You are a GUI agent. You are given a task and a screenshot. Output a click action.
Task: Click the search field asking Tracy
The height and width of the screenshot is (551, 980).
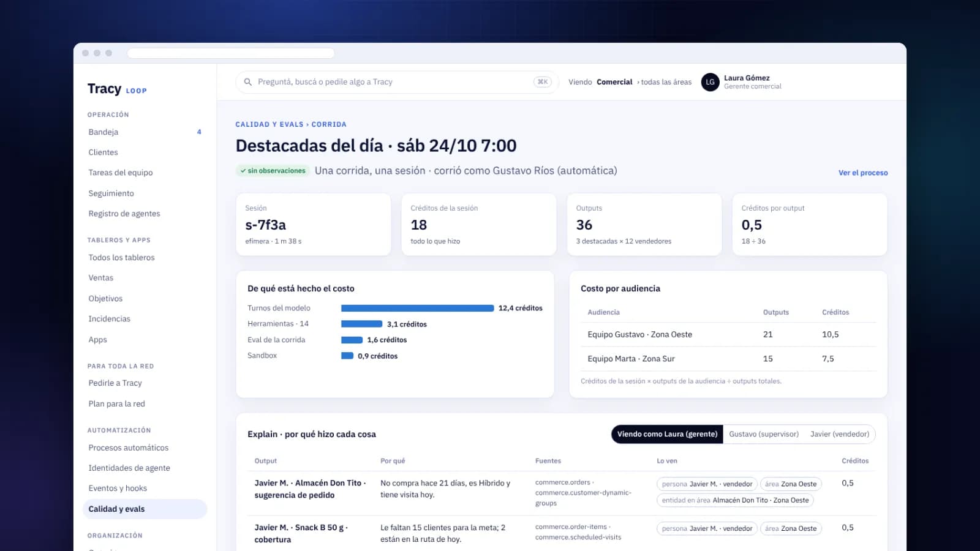click(397, 82)
